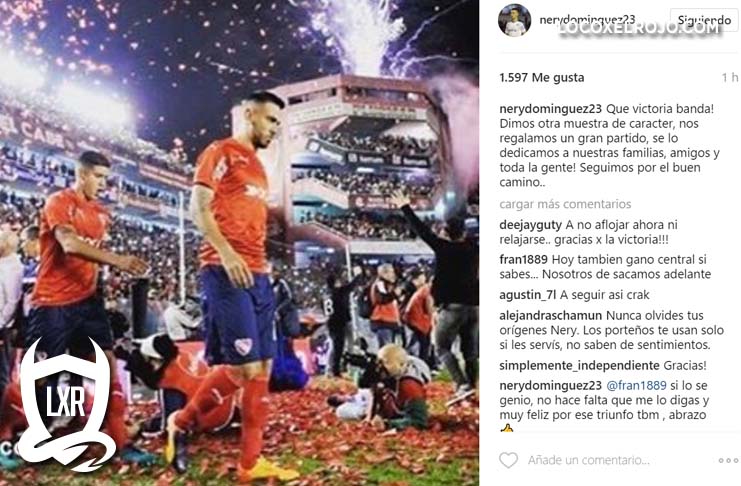Click the post photo of the players
The height and width of the screenshot is (486, 741).
coord(239,243)
